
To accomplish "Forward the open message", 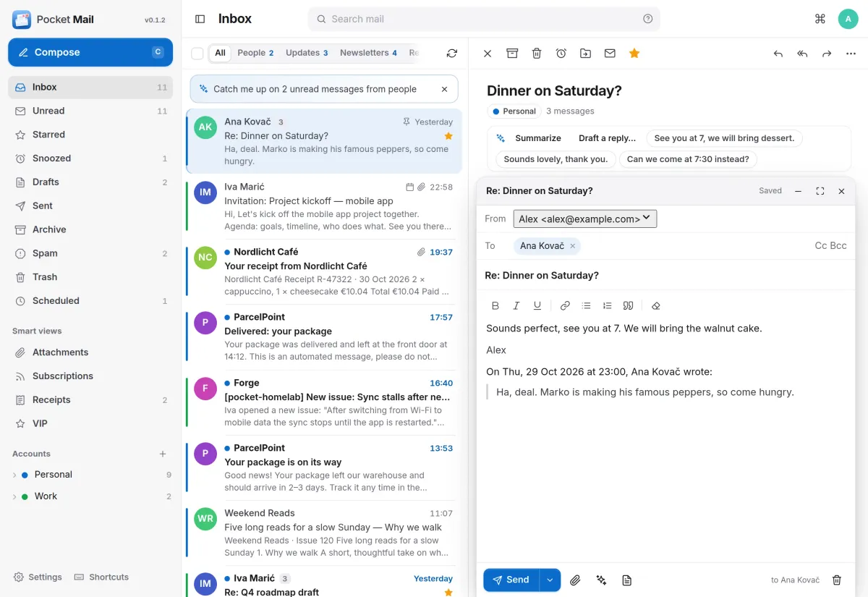I will pyautogui.click(x=827, y=54).
